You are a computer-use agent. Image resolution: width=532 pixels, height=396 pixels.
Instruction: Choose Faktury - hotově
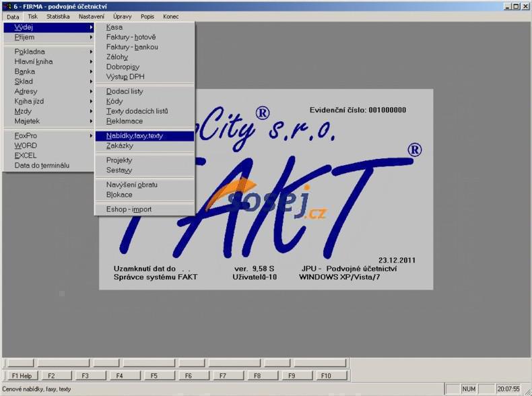145,37
